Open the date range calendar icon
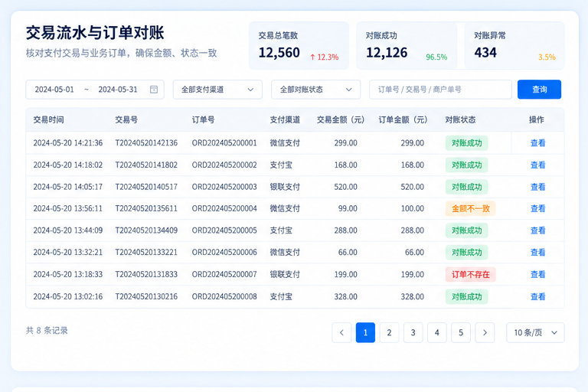 pos(154,90)
